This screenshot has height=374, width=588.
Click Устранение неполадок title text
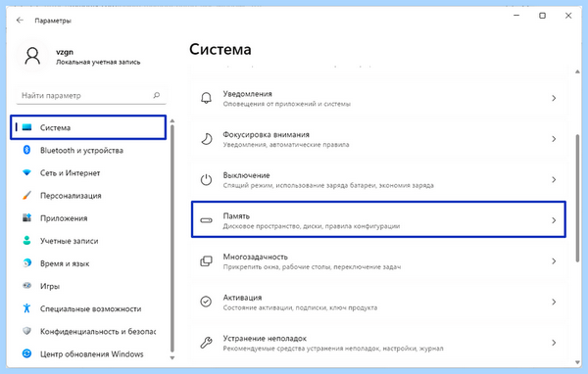tap(265, 339)
